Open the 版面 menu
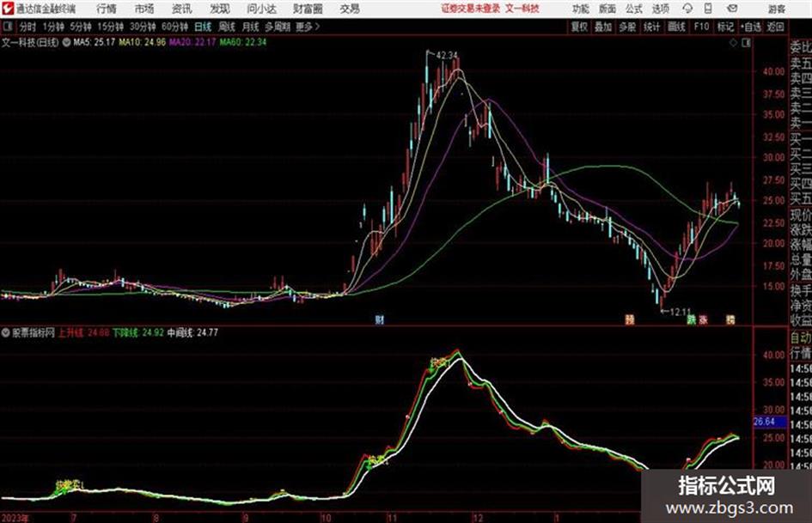The height and width of the screenshot is (523, 812). [607, 9]
